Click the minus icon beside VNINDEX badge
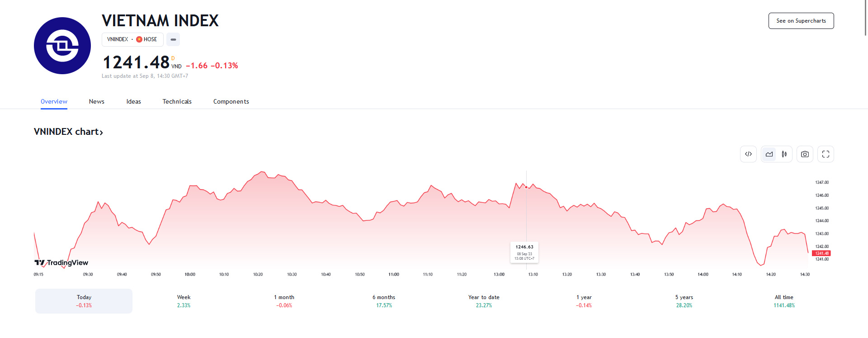Image resolution: width=868 pixels, height=338 pixels. click(173, 39)
